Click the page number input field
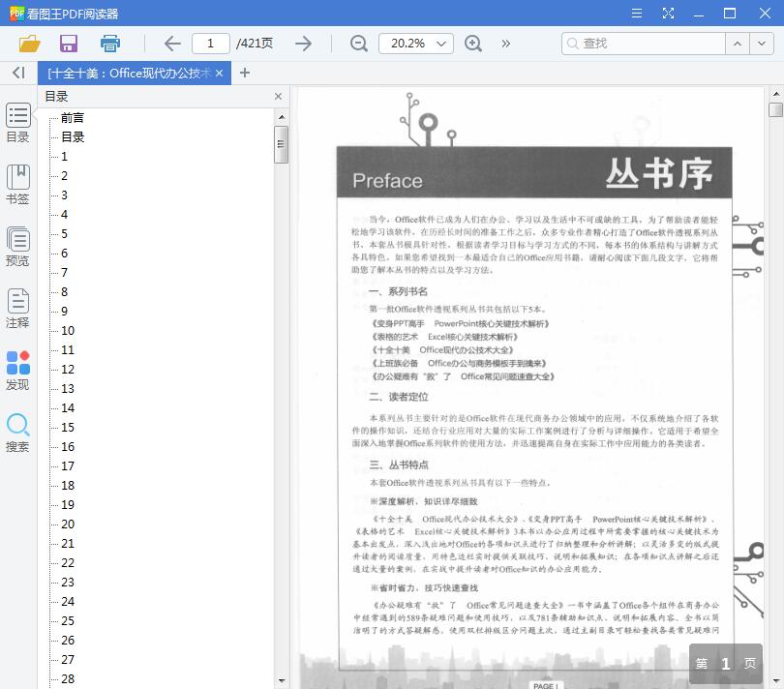This screenshot has width=784, height=689. pos(210,44)
